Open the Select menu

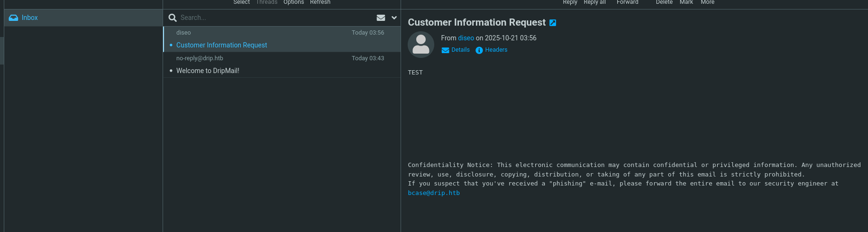coord(241,2)
